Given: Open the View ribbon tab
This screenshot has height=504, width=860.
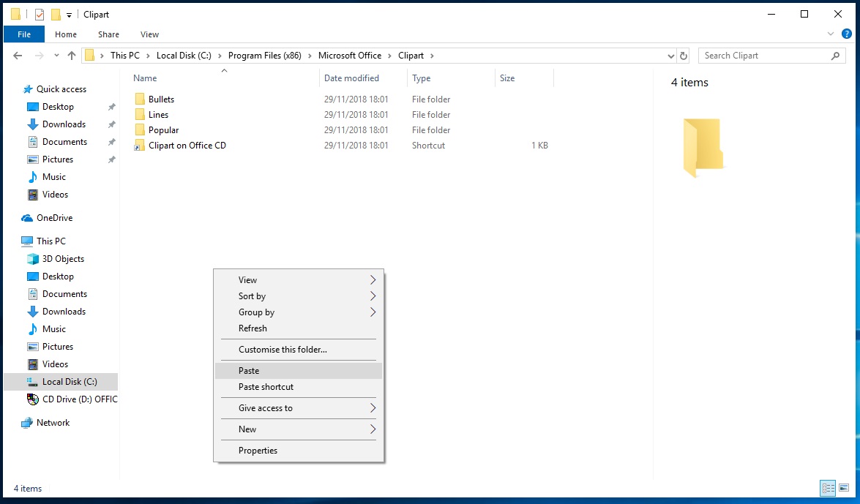Looking at the screenshot, I should (149, 34).
